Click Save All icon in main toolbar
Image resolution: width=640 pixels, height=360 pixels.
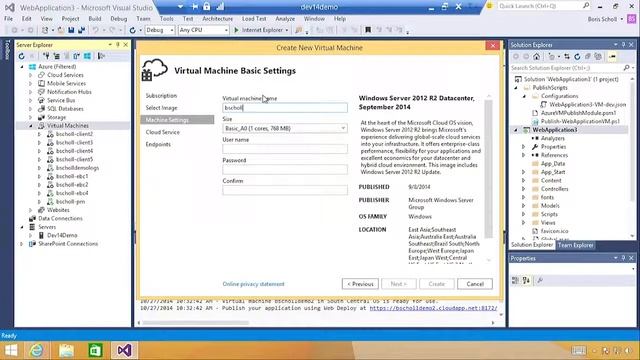pyautogui.click(x=81, y=30)
